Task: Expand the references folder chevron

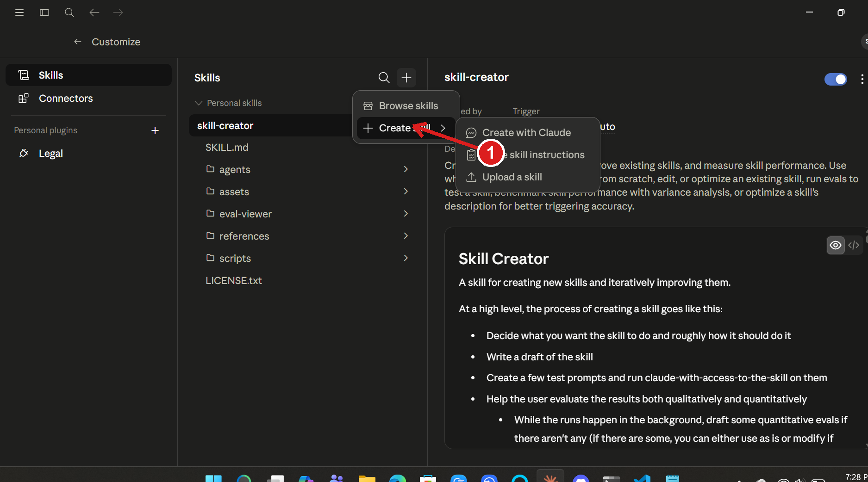Action: click(406, 236)
